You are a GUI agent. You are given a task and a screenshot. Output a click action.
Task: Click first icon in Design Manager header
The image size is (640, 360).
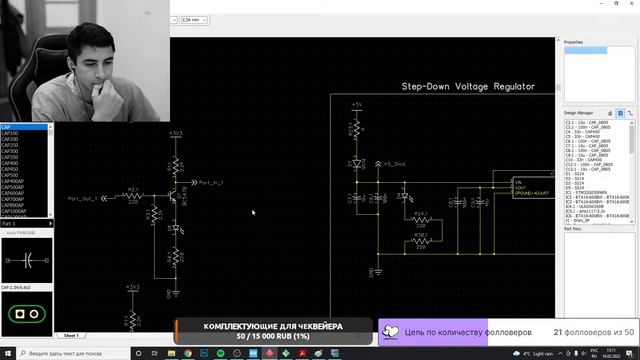tap(610, 113)
